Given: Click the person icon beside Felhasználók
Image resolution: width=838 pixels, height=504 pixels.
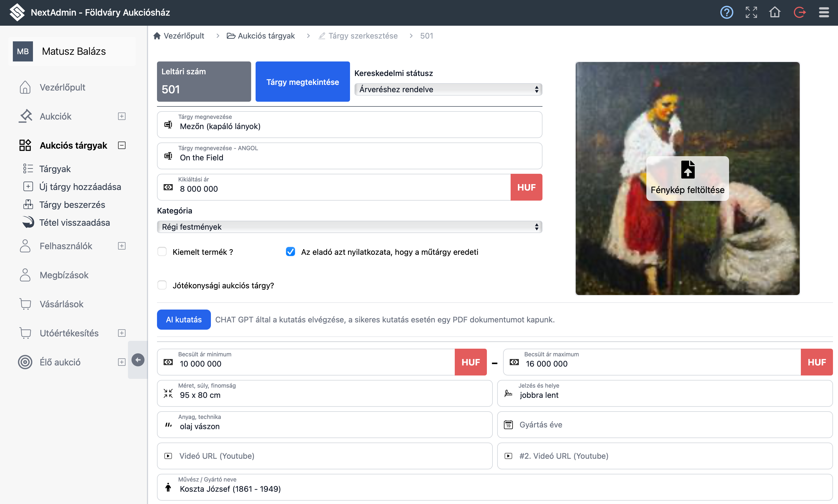Looking at the screenshot, I should tap(25, 246).
